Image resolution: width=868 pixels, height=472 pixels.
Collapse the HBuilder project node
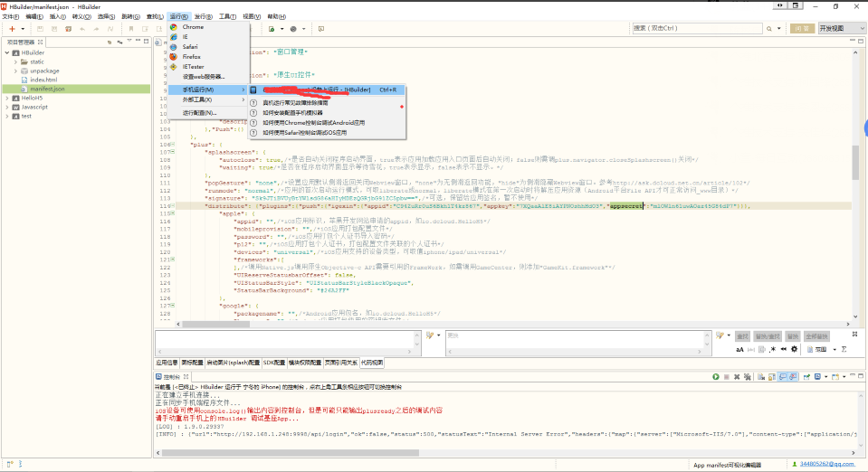click(x=7, y=52)
